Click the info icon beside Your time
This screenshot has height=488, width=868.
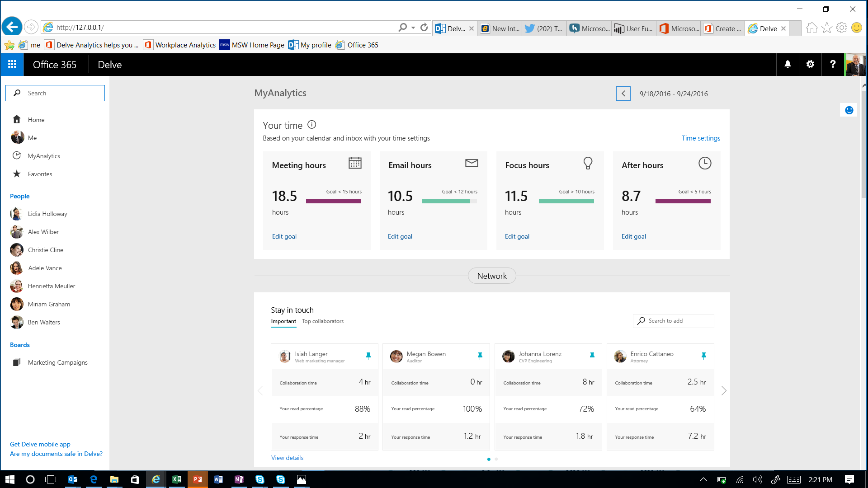(311, 125)
